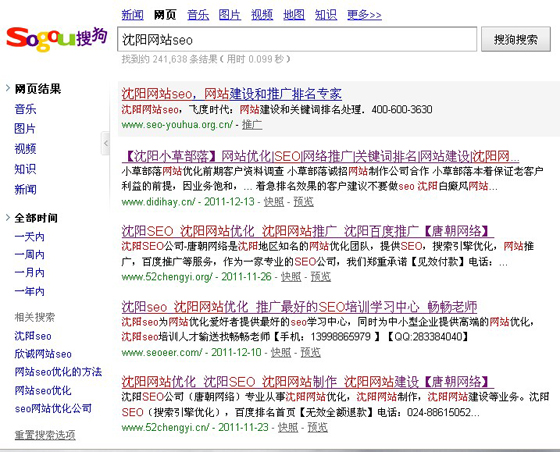Open related search 沈阳seo
560x452 pixels.
pyautogui.click(x=33, y=336)
